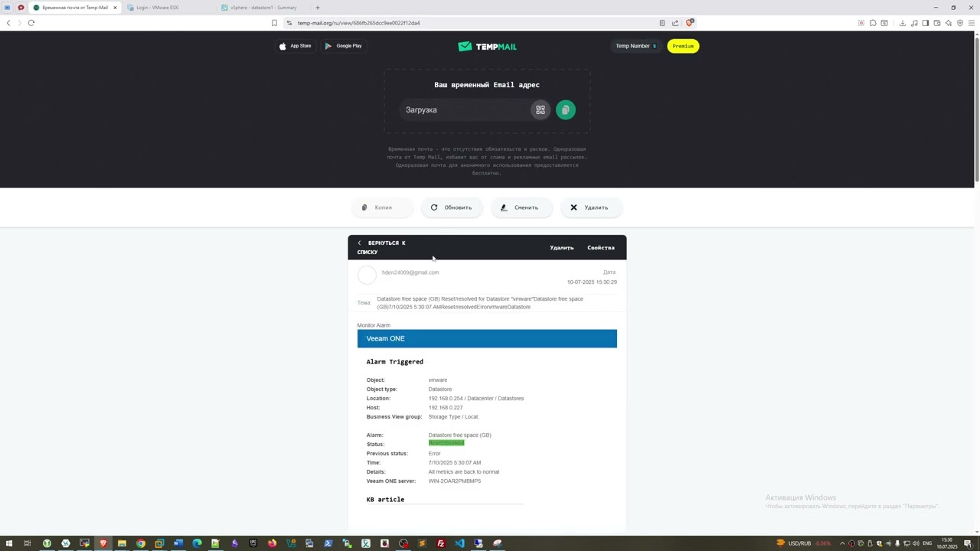Delete the address with Удалить button
The image size is (980, 551).
(591, 207)
